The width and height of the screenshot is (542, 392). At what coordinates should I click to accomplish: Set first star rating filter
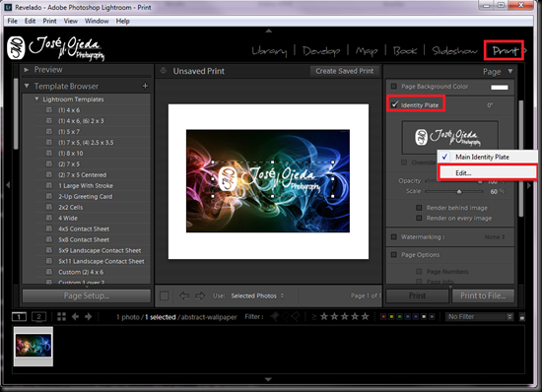(x=324, y=316)
